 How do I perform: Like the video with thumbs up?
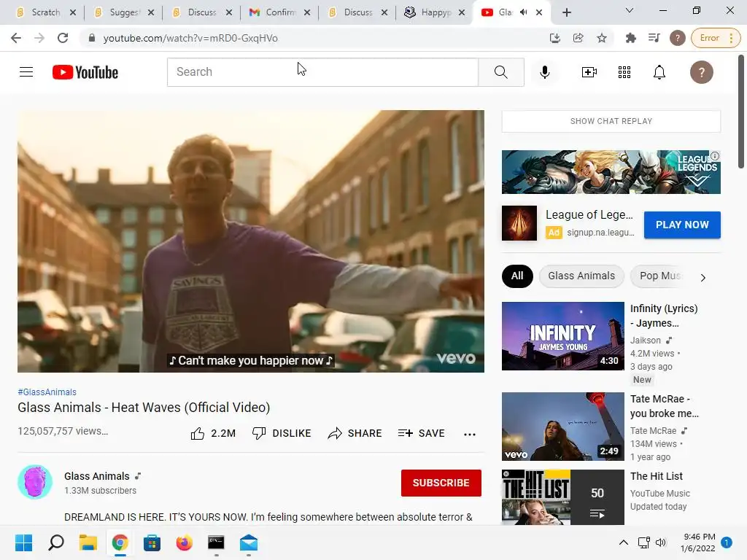(213, 433)
